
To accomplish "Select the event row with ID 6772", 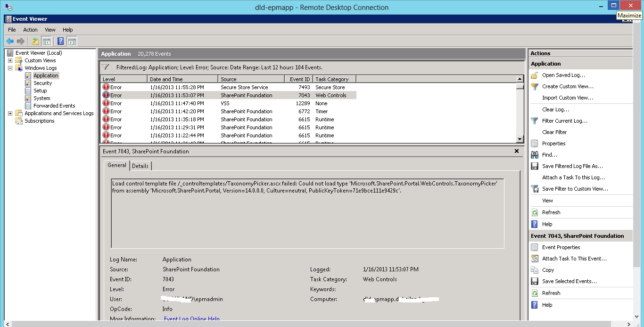I will [229, 111].
